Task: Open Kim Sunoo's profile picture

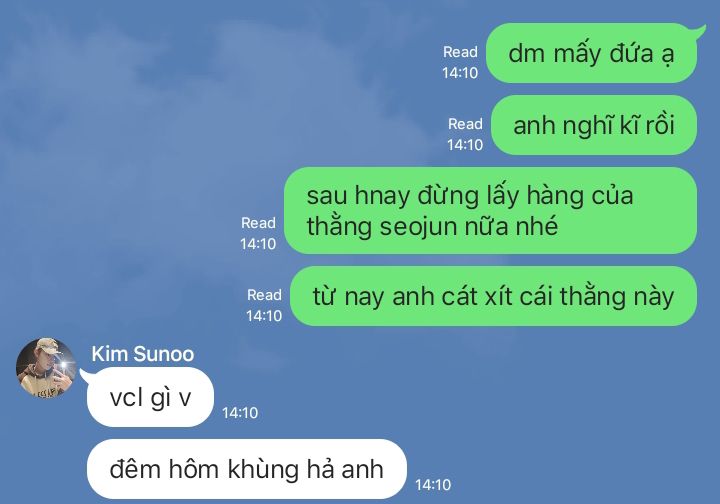Action: tap(46, 368)
